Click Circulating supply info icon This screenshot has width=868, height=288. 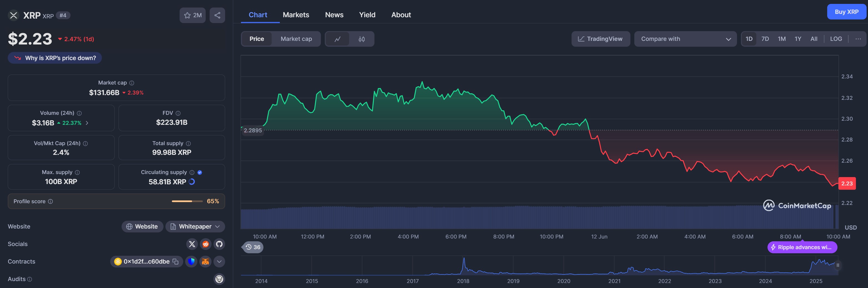192,172
